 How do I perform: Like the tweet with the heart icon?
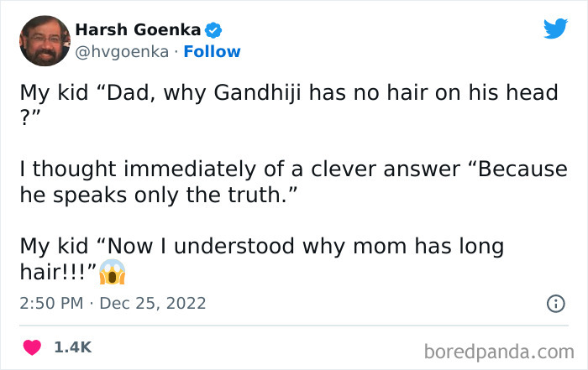tap(32, 347)
